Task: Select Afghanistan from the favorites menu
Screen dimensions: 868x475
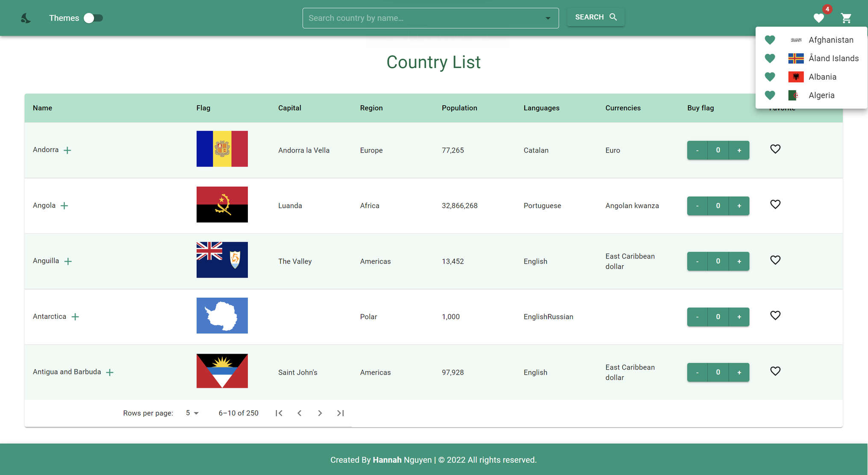Action: (x=830, y=40)
